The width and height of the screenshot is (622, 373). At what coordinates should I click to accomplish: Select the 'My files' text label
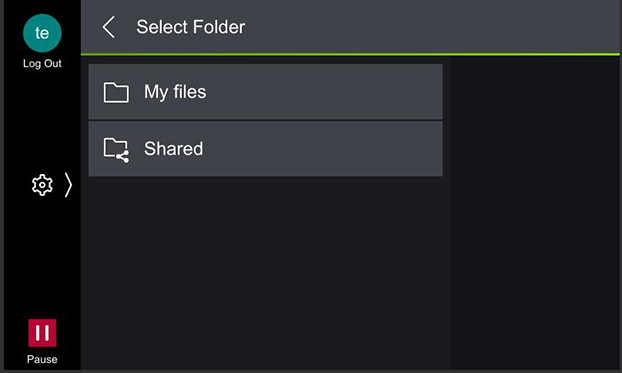click(x=175, y=92)
